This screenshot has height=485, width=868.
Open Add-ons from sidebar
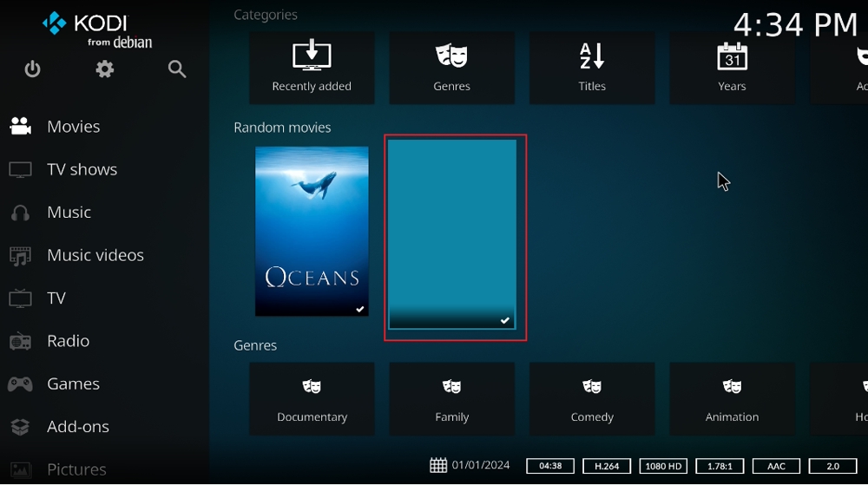point(78,427)
